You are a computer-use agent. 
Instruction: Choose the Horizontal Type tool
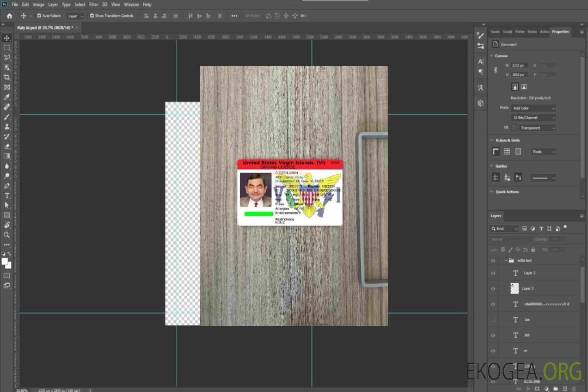pyautogui.click(x=7, y=195)
